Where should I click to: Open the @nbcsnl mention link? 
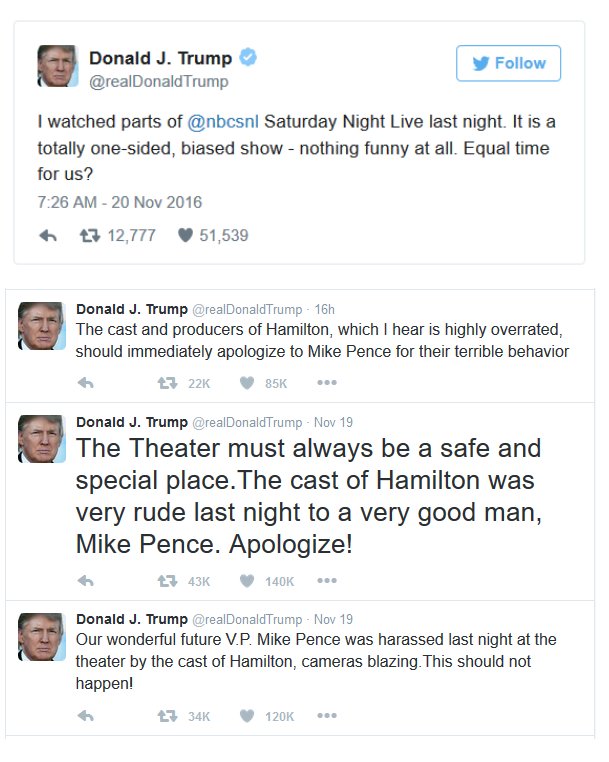[x=223, y=121]
